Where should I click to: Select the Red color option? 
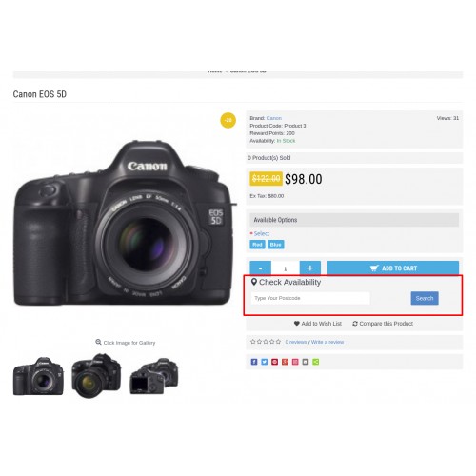point(257,245)
